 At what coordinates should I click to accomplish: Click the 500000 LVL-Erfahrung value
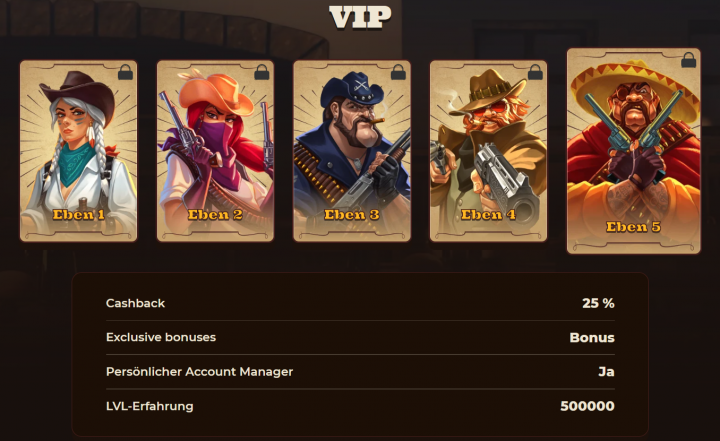point(587,406)
